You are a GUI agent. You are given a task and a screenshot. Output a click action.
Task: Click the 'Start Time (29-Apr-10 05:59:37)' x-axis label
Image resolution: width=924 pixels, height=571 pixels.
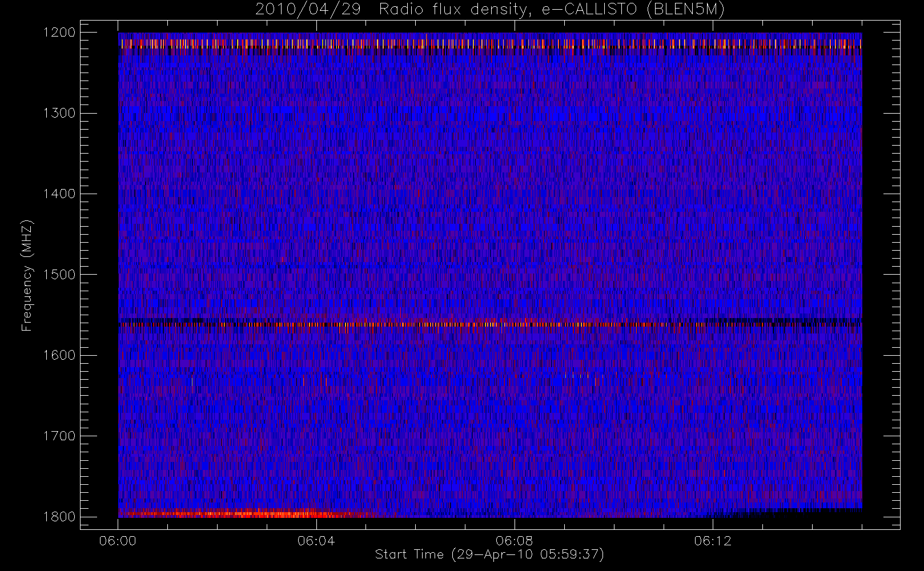[489, 554]
